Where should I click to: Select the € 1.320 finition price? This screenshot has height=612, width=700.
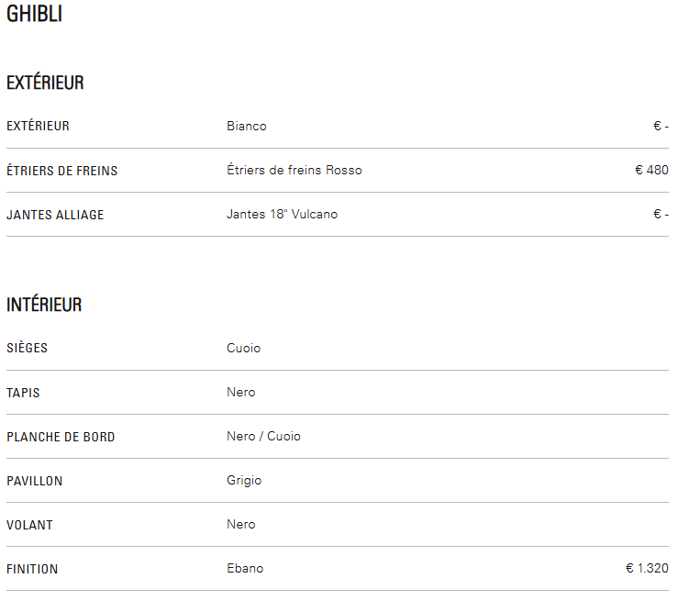[648, 568]
